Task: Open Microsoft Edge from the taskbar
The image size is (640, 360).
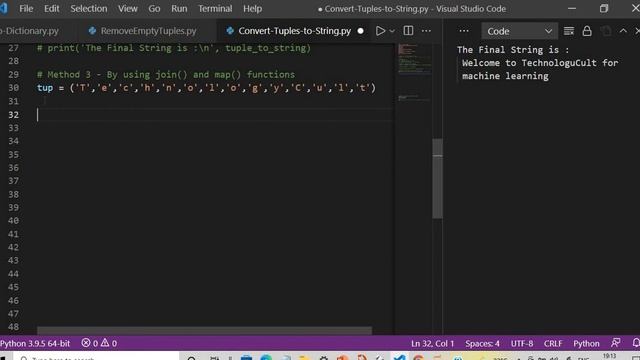Action: point(266,357)
